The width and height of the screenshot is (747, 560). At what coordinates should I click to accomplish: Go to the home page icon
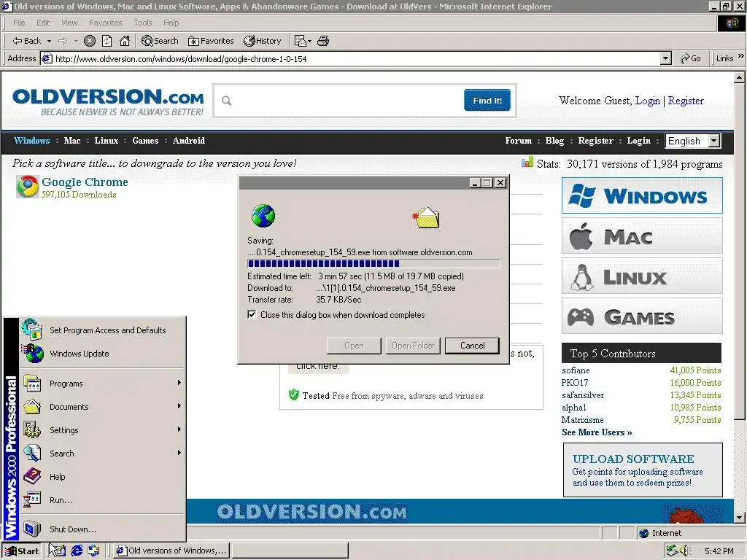pyautogui.click(x=125, y=41)
